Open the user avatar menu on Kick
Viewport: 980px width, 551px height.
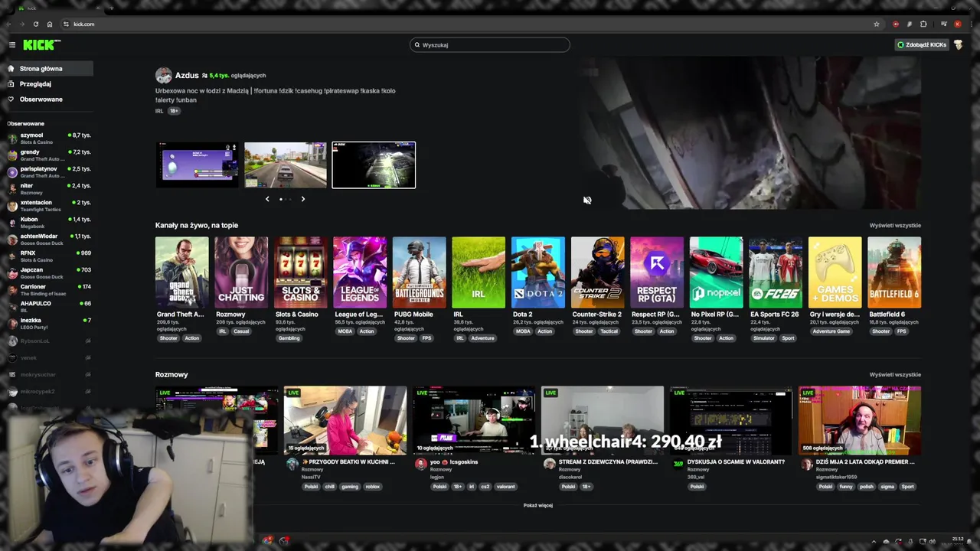pos(958,44)
